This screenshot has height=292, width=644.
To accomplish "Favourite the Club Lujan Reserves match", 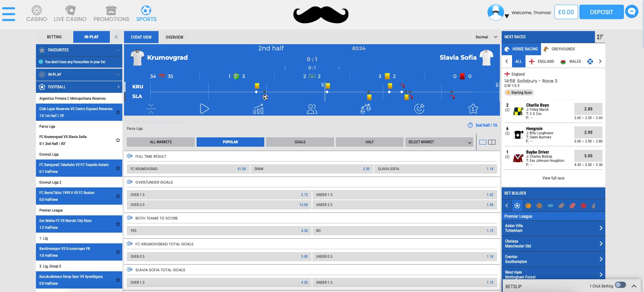I will (x=118, y=112).
